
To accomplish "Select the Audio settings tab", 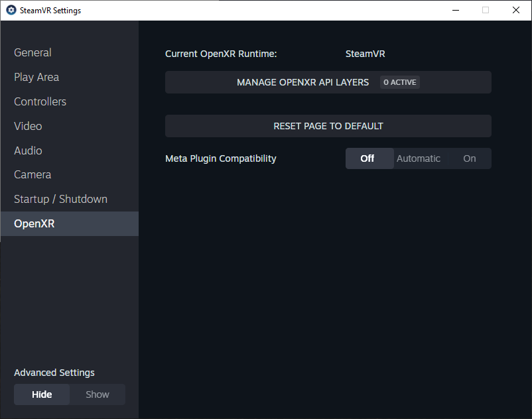I will click(x=69, y=150).
